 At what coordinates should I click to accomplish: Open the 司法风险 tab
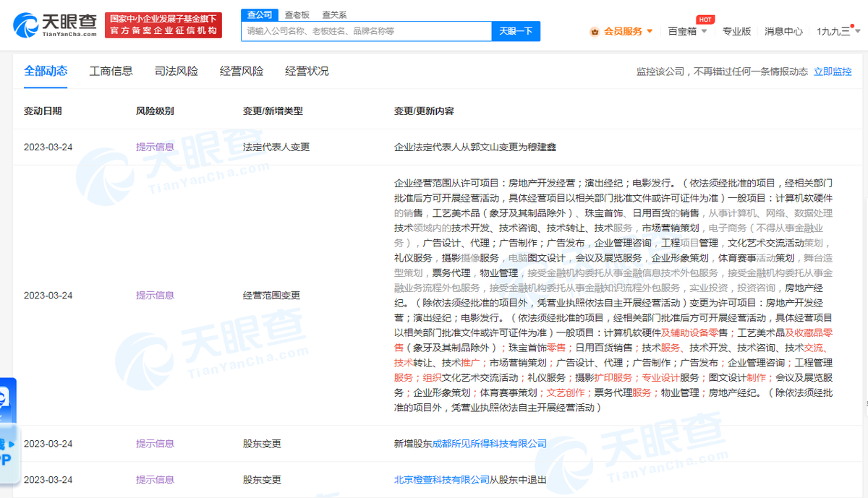click(176, 71)
